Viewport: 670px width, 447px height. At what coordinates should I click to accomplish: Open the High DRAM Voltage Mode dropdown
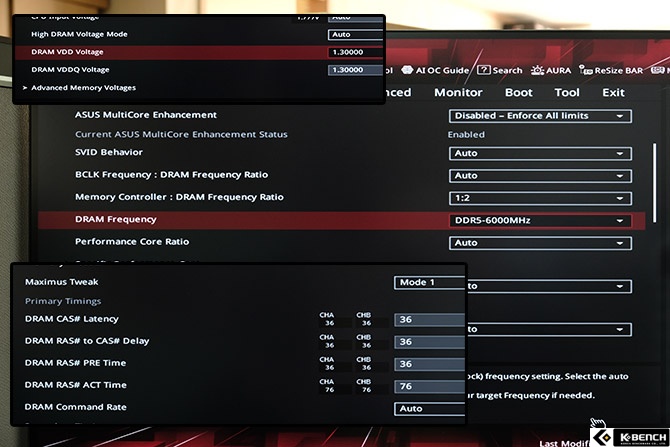tap(356, 35)
